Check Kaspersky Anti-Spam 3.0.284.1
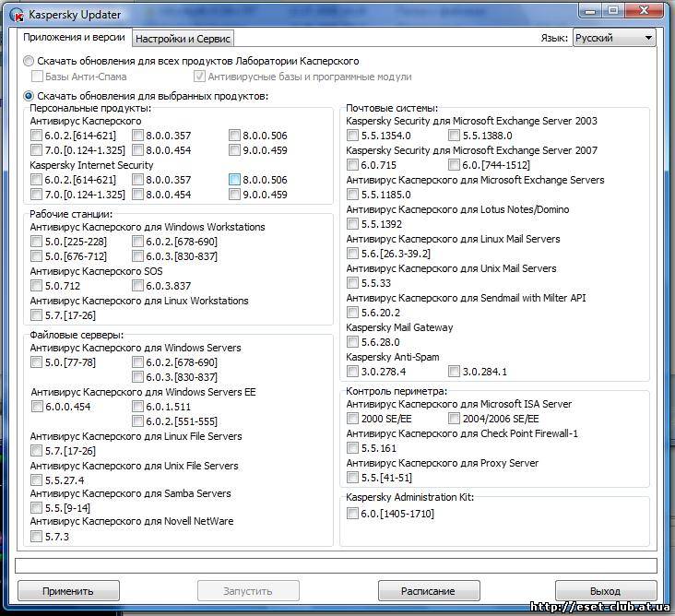Viewport: 675px width, 616px height. pyautogui.click(x=454, y=371)
